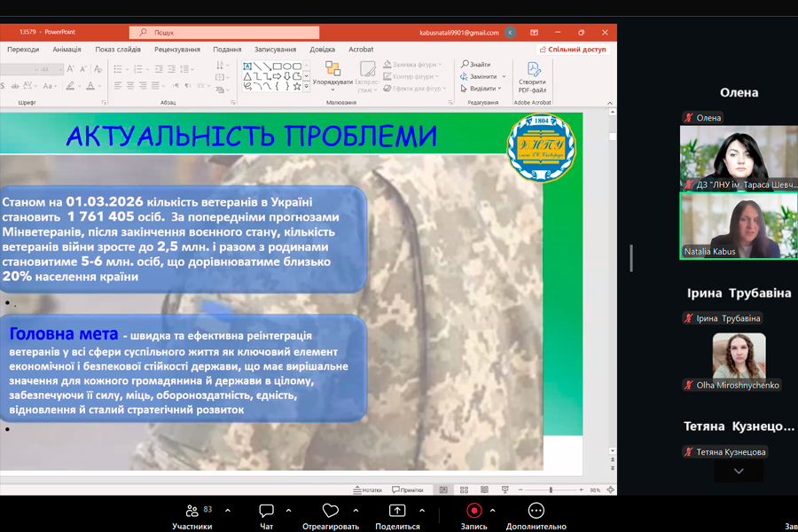Viewport: 798px width, 532px height.
Task: Click the Отреагировать heart reactions icon
Action: click(331, 512)
